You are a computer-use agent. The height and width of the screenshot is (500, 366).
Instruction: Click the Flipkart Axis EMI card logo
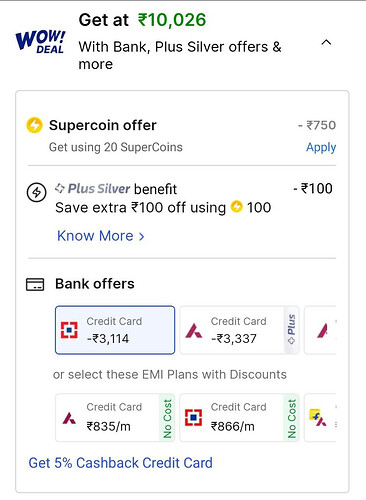coord(318,417)
